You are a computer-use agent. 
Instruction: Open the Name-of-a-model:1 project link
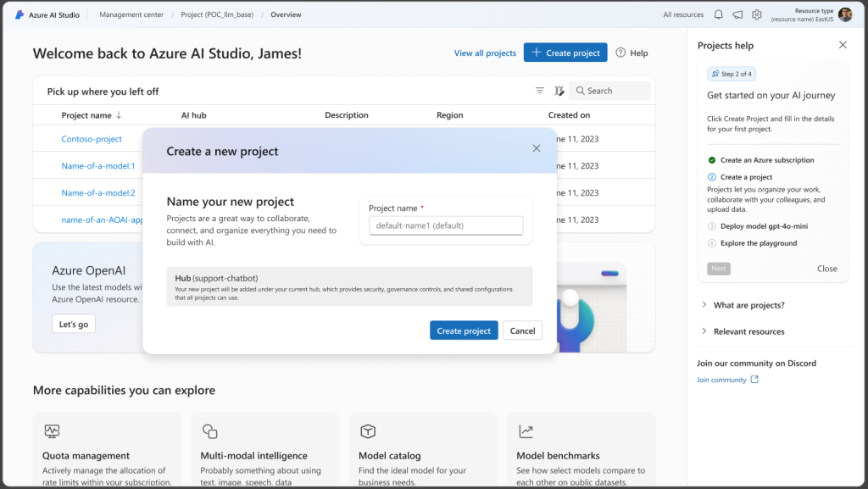[98, 165]
